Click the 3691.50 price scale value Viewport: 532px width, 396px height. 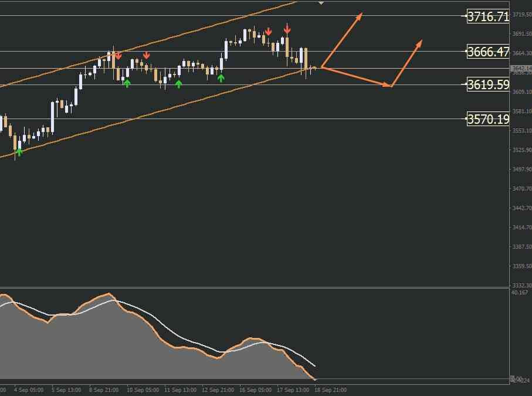point(522,33)
